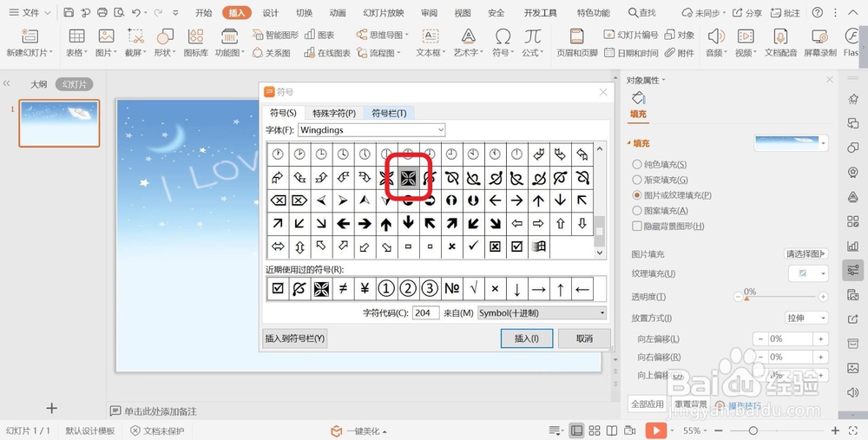Toggle Hide Background Graphics (隐藏背景图形) checkbox

point(636,226)
